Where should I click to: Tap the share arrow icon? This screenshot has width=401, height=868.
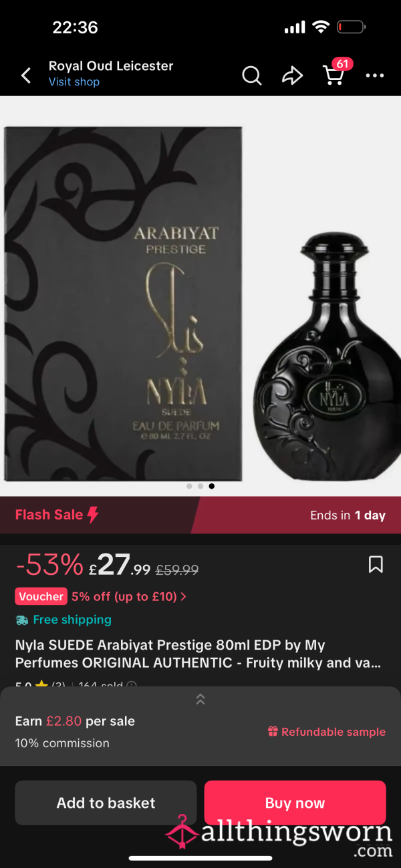pyautogui.click(x=292, y=75)
